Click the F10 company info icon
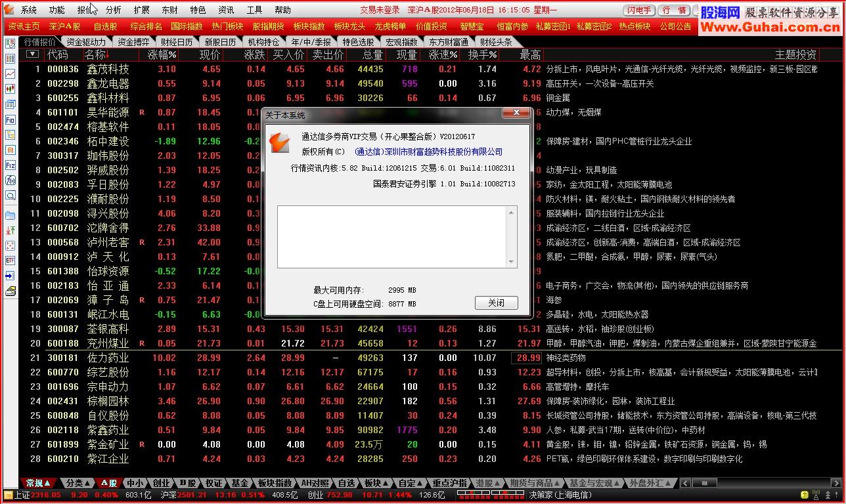Viewport: 846px width, 504px height. pos(10,120)
